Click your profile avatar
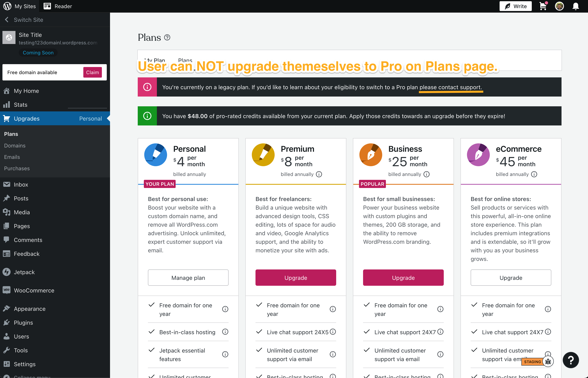The width and height of the screenshot is (588, 378). [559, 6]
